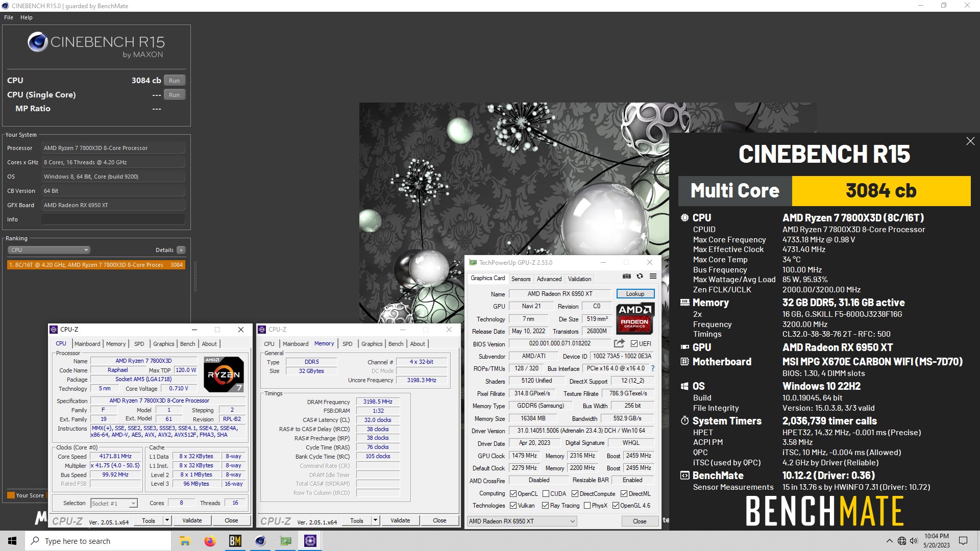The height and width of the screenshot is (551, 980).
Task: Click the Details arrow in Ranking
Action: point(181,250)
